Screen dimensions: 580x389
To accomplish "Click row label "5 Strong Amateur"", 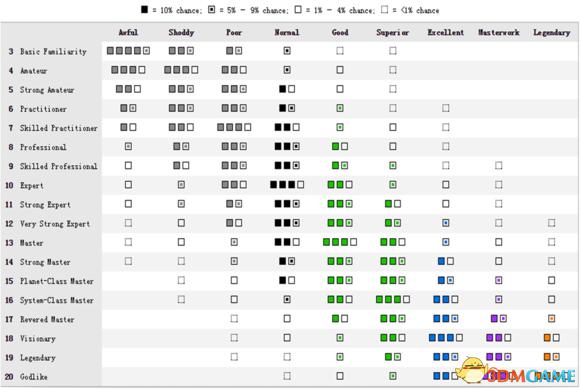I will (x=41, y=89).
